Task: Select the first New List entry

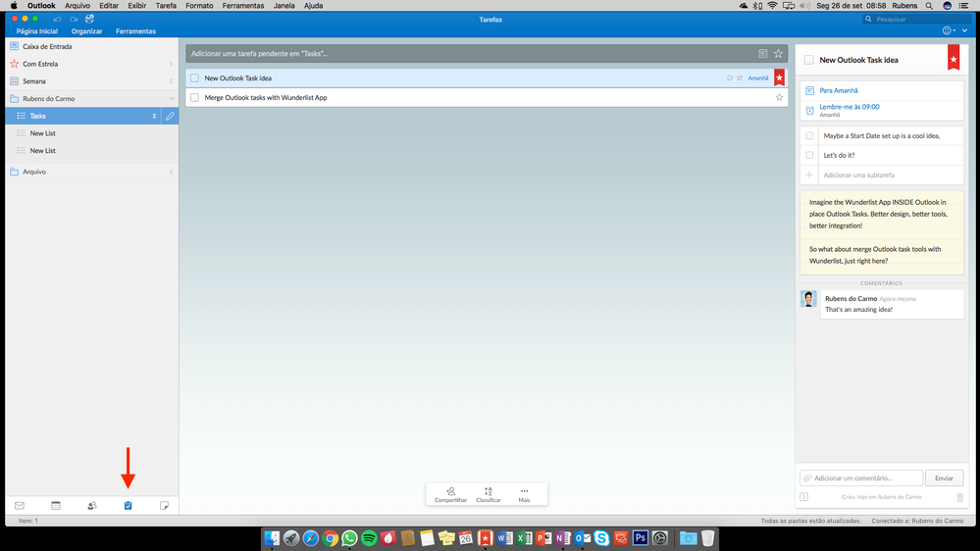Action: [92, 133]
